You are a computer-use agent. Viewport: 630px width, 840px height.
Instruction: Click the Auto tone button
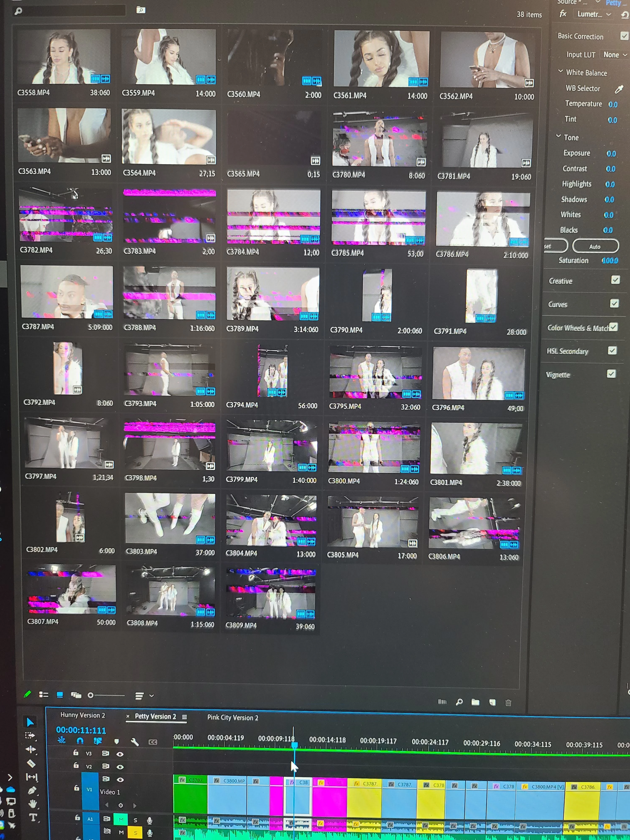[x=595, y=247]
